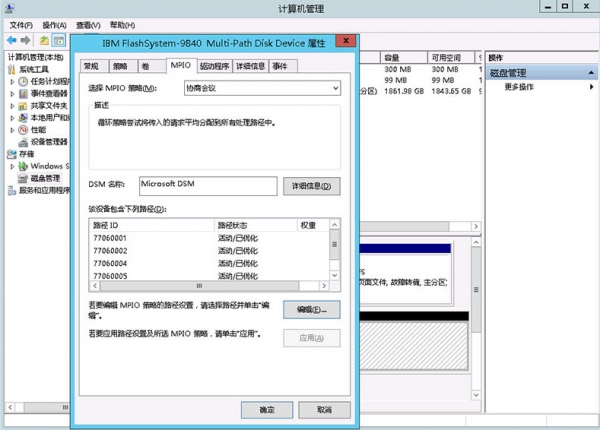The width and height of the screenshot is (600, 430).
Task: Select the MPIO tab
Action: 181,65
